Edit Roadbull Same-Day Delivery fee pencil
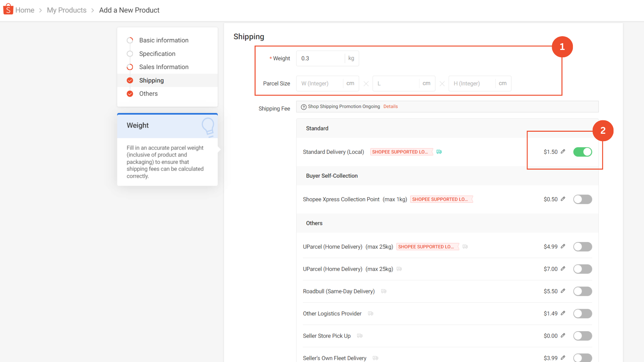This screenshot has height=362, width=644. [x=563, y=291]
